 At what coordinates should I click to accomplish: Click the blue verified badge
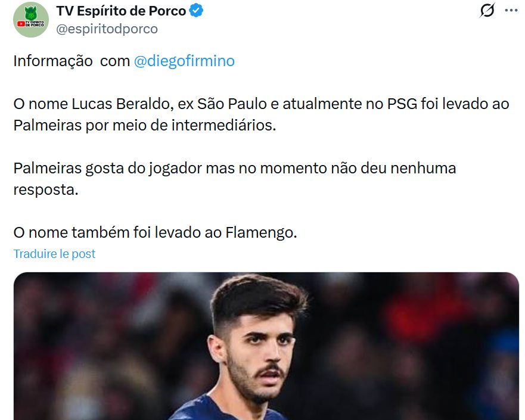[196, 10]
